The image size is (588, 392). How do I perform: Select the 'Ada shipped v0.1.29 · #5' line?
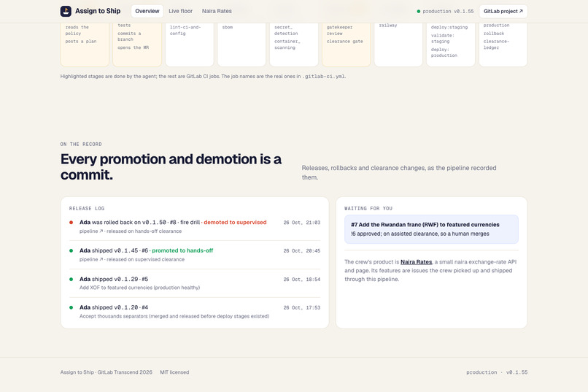coord(114,279)
